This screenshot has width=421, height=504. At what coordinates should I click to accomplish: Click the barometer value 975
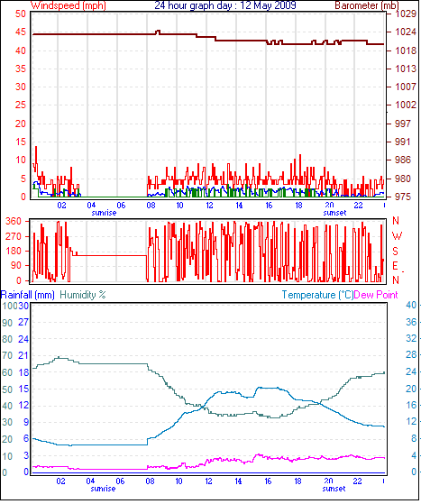click(403, 197)
